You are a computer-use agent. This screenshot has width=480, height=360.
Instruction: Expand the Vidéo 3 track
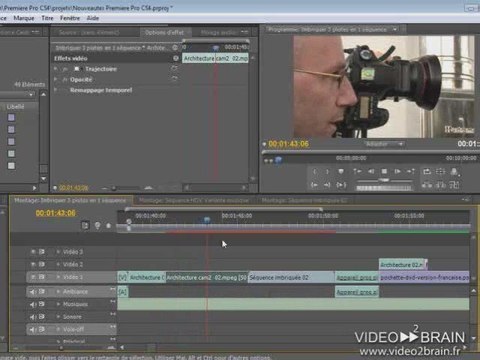point(58,252)
